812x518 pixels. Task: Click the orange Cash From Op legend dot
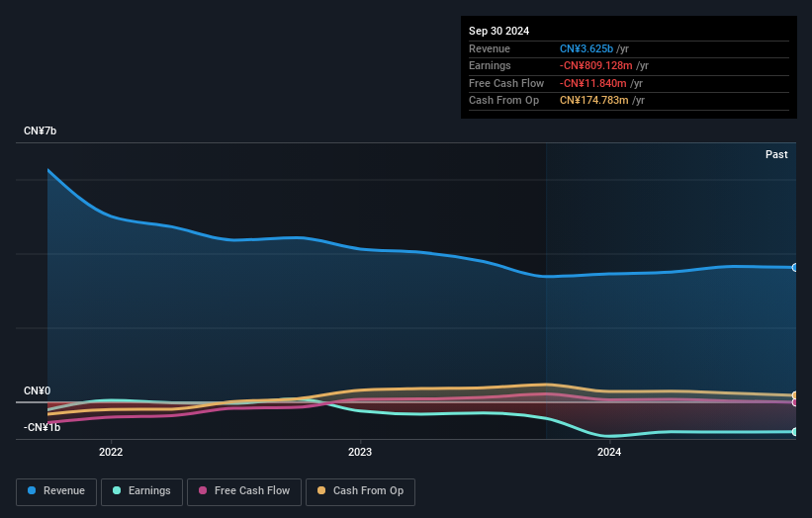(321, 490)
